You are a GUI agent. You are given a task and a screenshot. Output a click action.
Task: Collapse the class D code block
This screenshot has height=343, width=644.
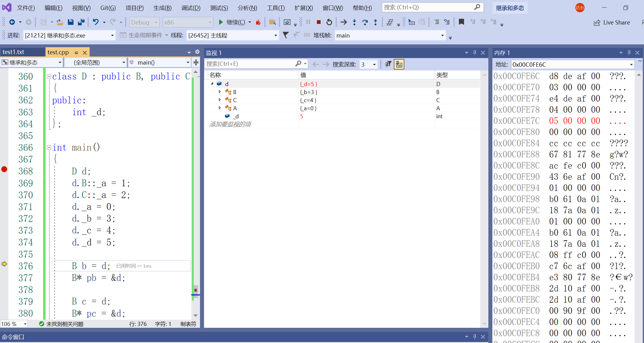[49, 76]
